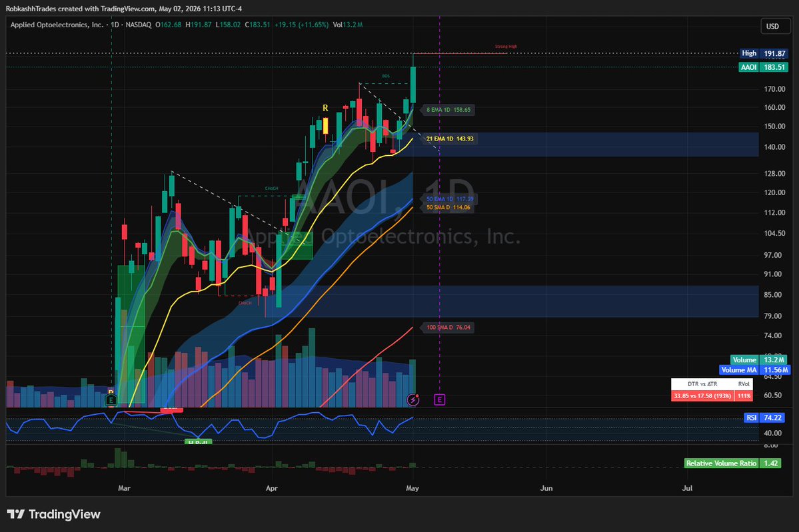Screen dimensions: 799x532
Task: Click Jul on the time axis
Action: point(687,487)
